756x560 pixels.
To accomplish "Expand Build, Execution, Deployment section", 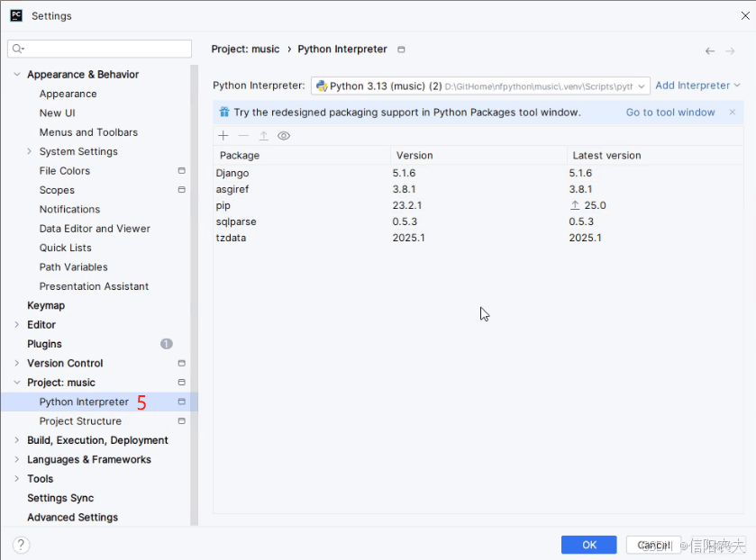I will coord(17,440).
